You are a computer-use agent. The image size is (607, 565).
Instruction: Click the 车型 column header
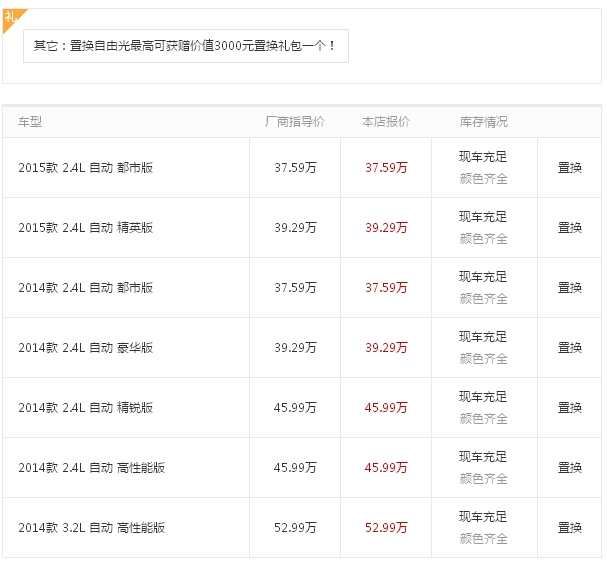click(30, 122)
